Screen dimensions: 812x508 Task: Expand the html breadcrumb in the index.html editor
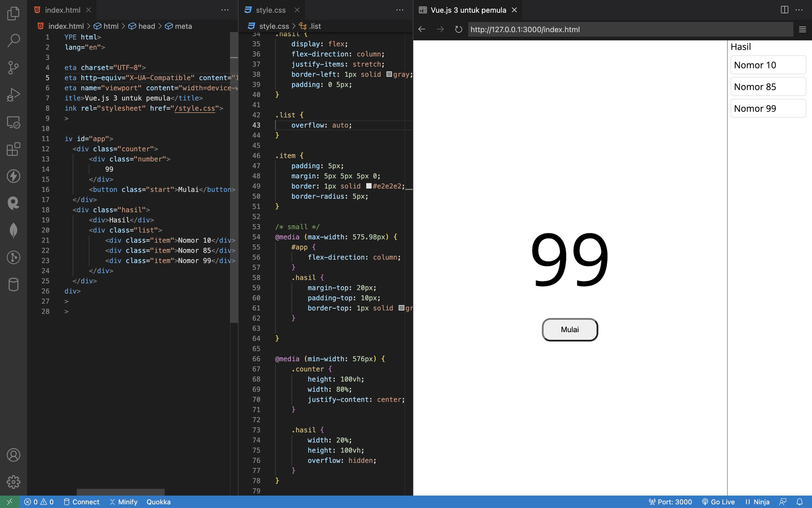tap(106, 26)
